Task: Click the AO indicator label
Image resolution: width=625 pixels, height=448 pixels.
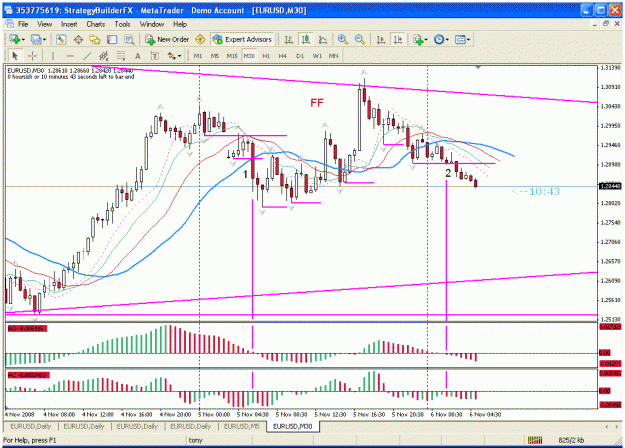Action: click(x=26, y=328)
